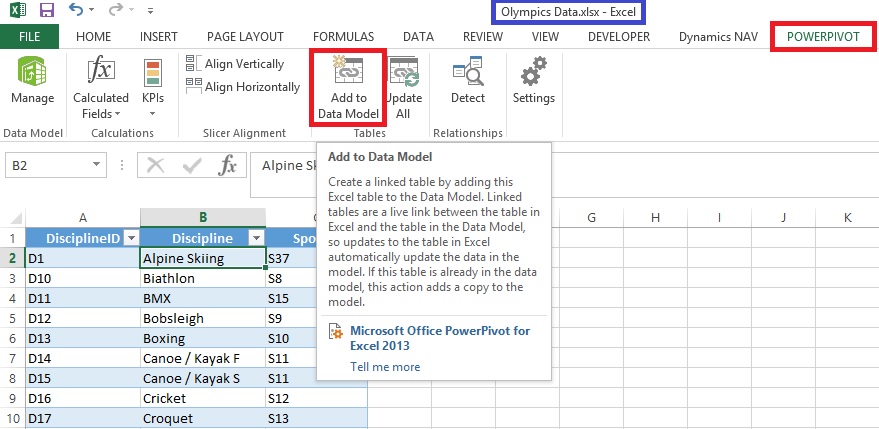
Task: Select the Canoe / Kayak S cell
Action: click(203, 379)
